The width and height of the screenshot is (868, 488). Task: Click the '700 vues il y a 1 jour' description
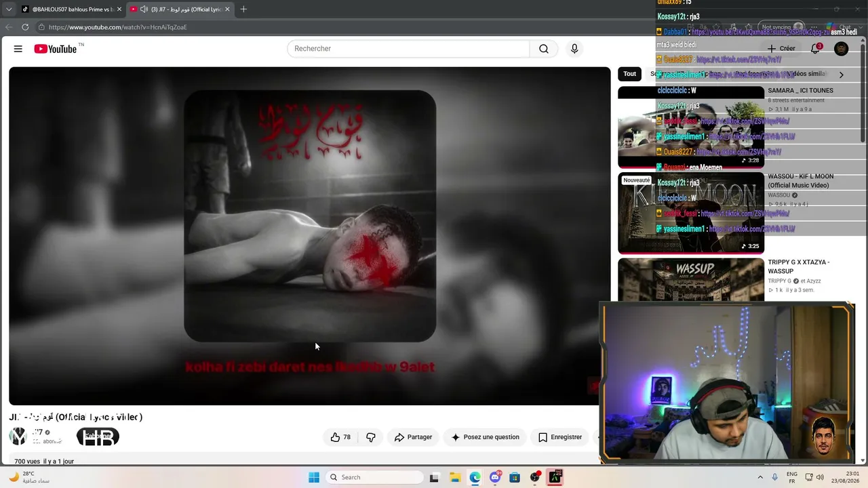pos(44,462)
